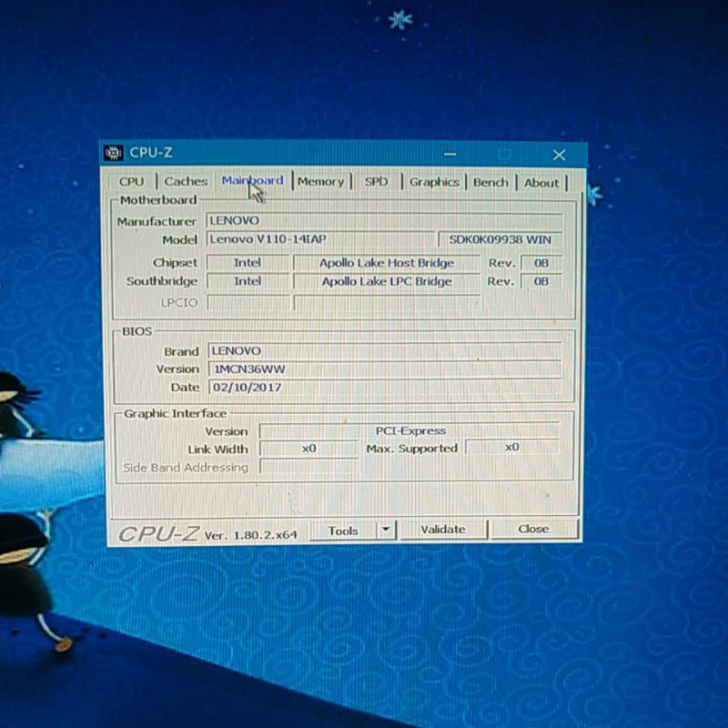Click the Validate button
728x728 pixels.
pos(443,529)
